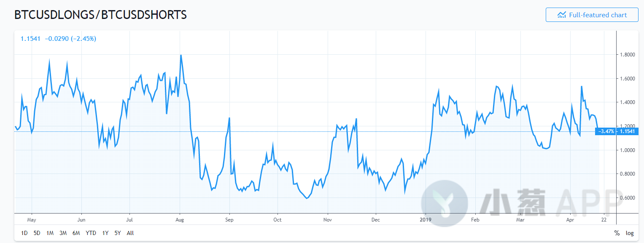Select the 5Y time range
The image size is (644, 243).
tap(118, 233)
